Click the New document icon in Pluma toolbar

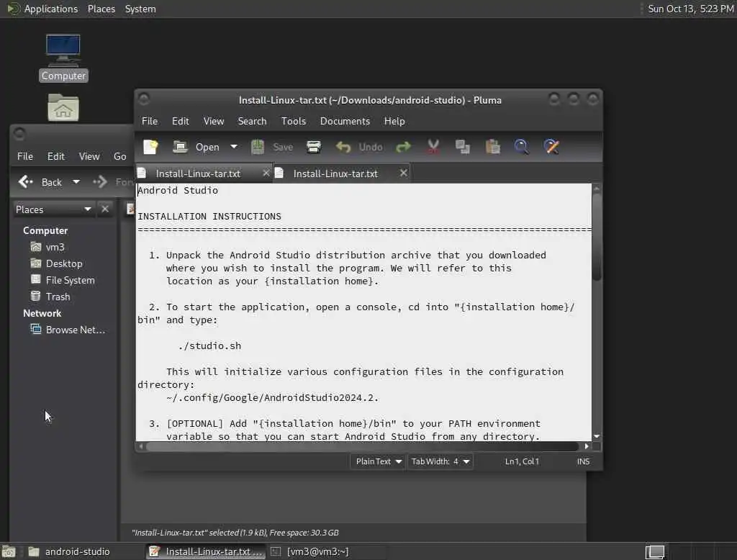pyautogui.click(x=151, y=147)
